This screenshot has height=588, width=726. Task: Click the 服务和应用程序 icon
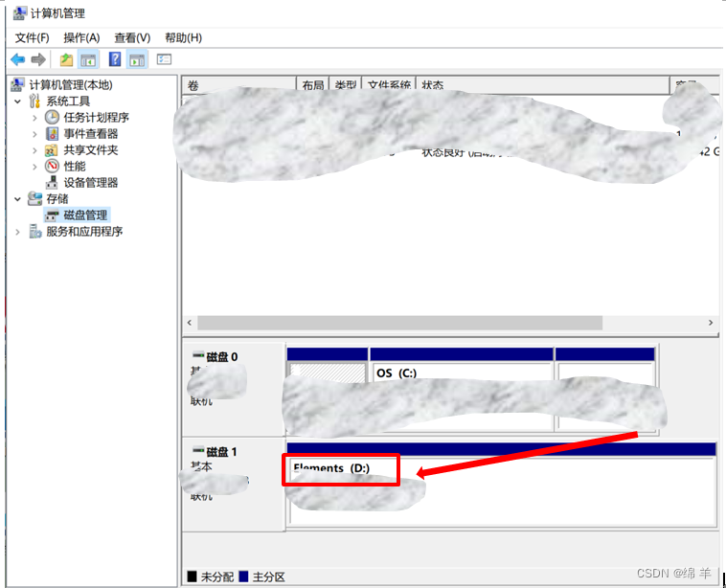click(35, 231)
